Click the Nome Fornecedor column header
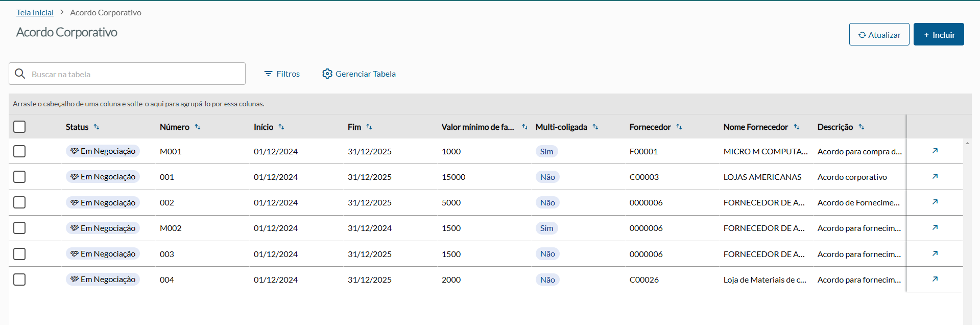 [755, 127]
